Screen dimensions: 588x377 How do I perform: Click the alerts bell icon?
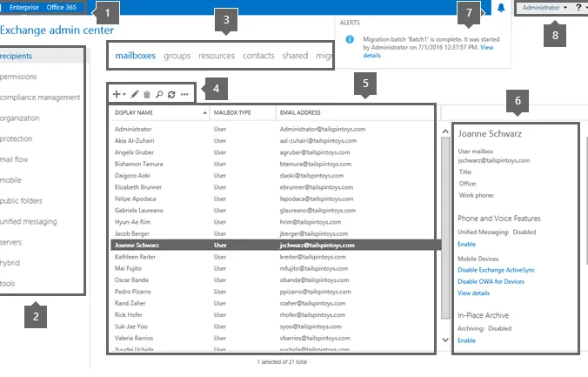click(x=501, y=8)
